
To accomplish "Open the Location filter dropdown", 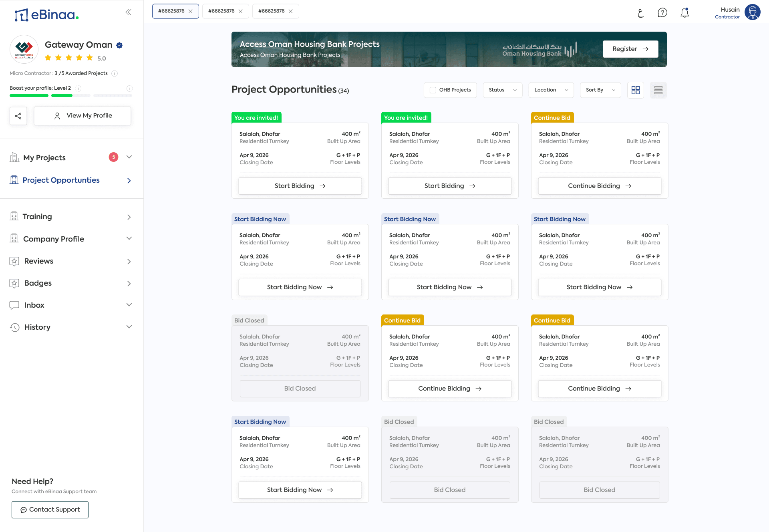I will 551,90.
